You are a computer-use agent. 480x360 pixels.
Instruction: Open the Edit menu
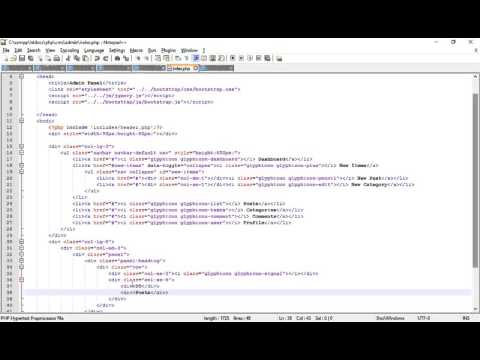pos(18,50)
